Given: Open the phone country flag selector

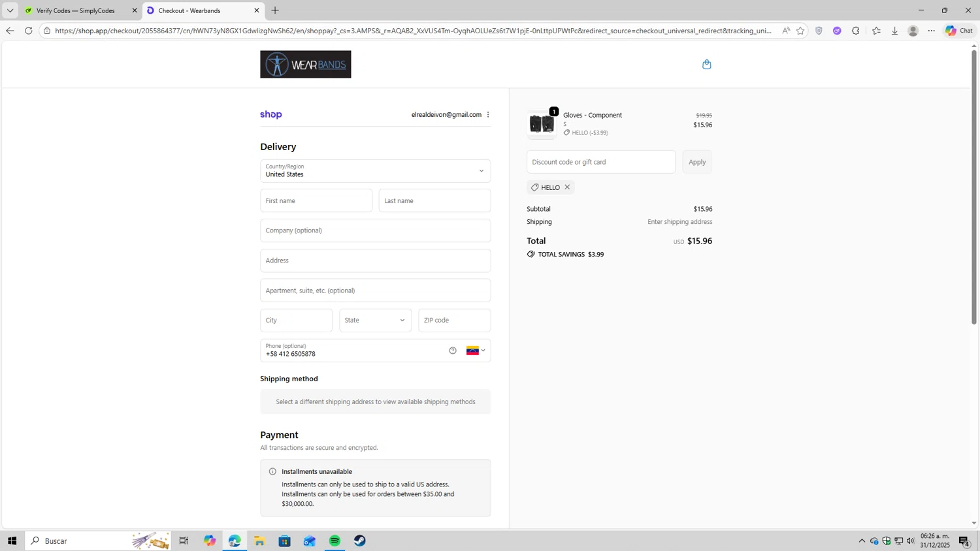Looking at the screenshot, I should (476, 351).
